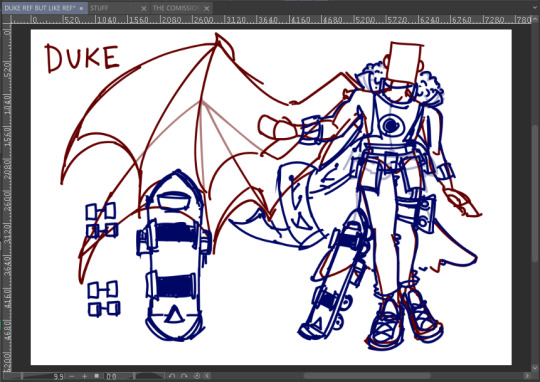
Task: Rotate canvas right with the clockwise arrow
Action: pyautogui.click(x=184, y=376)
